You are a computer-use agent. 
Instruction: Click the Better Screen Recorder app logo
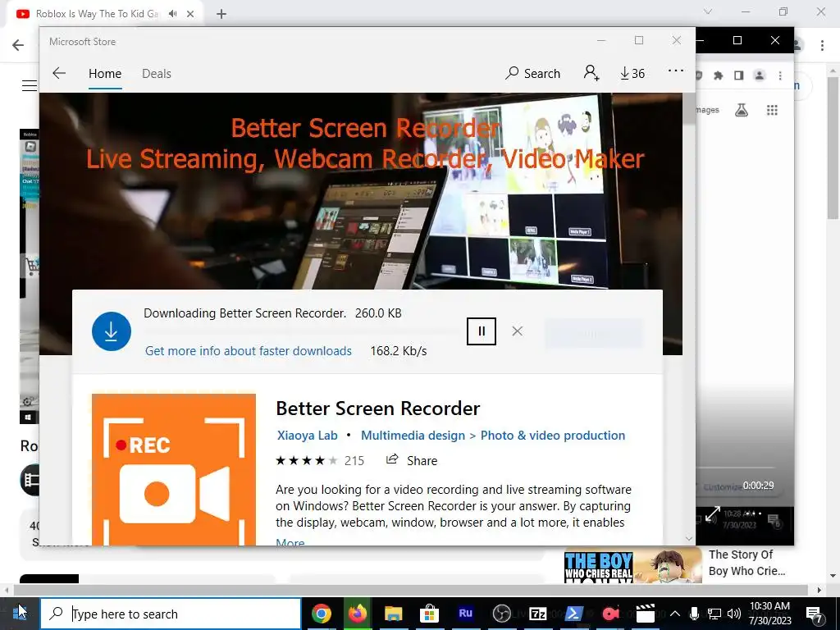pos(174,470)
